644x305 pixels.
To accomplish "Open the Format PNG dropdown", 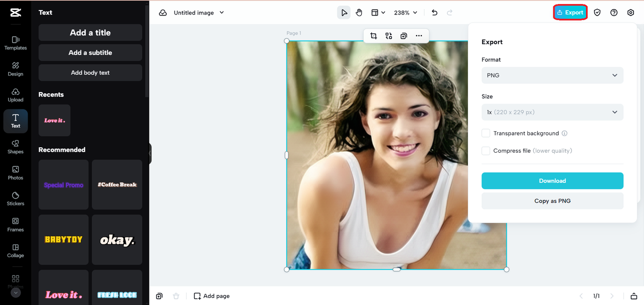I will coord(552,75).
